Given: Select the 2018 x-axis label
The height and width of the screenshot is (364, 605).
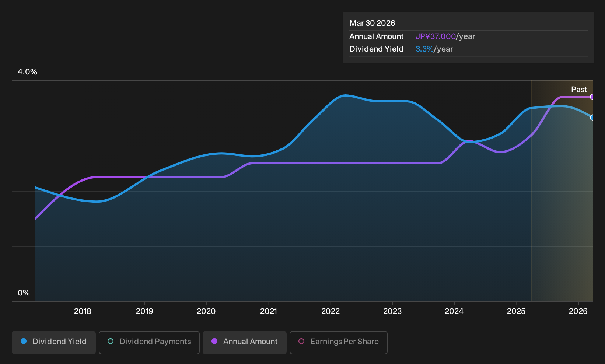Looking at the screenshot, I should tap(83, 311).
